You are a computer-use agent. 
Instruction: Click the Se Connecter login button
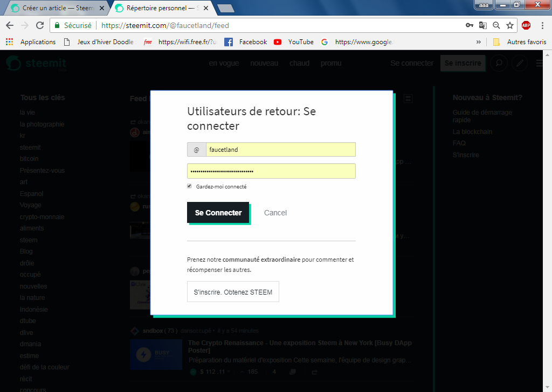click(x=218, y=213)
